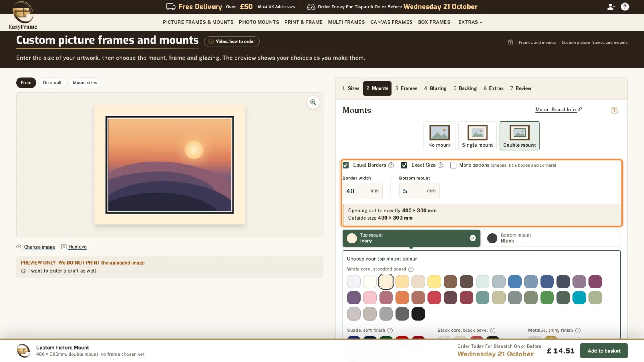644x362 pixels.
Task: Uncheck the Exact Size checkbox
Action: (x=404, y=165)
